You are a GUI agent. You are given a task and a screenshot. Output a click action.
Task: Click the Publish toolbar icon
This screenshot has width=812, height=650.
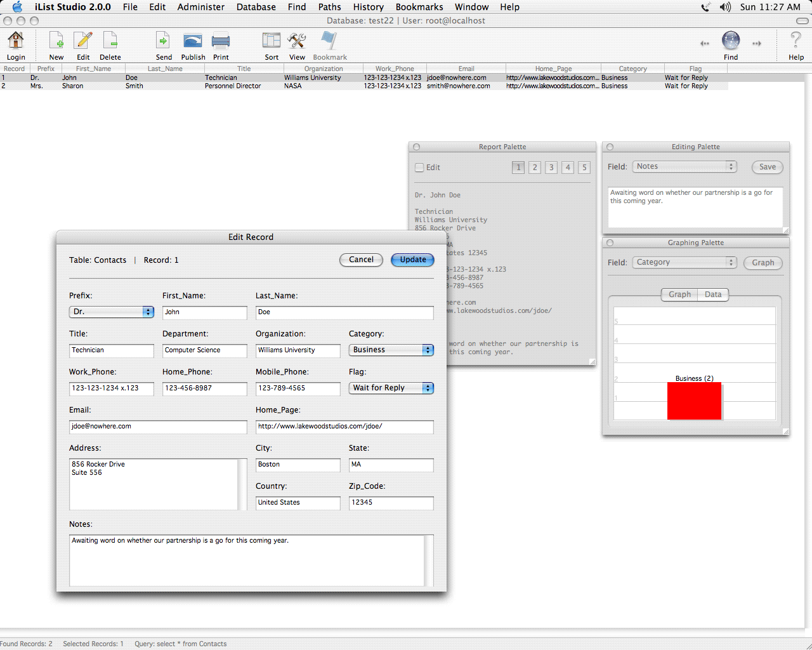pos(193,41)
